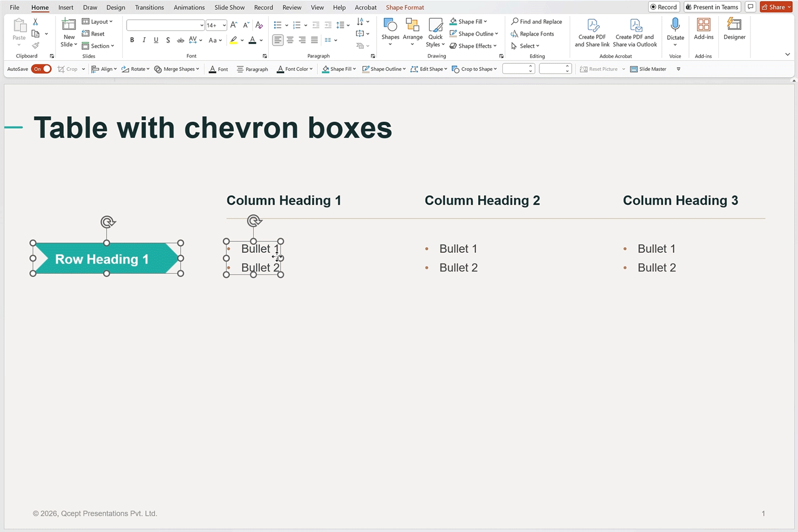Viewport: 798px width, 532px height.
Task: Click Present in Teams
Action: pyautogui.click(x=712, y=7)
